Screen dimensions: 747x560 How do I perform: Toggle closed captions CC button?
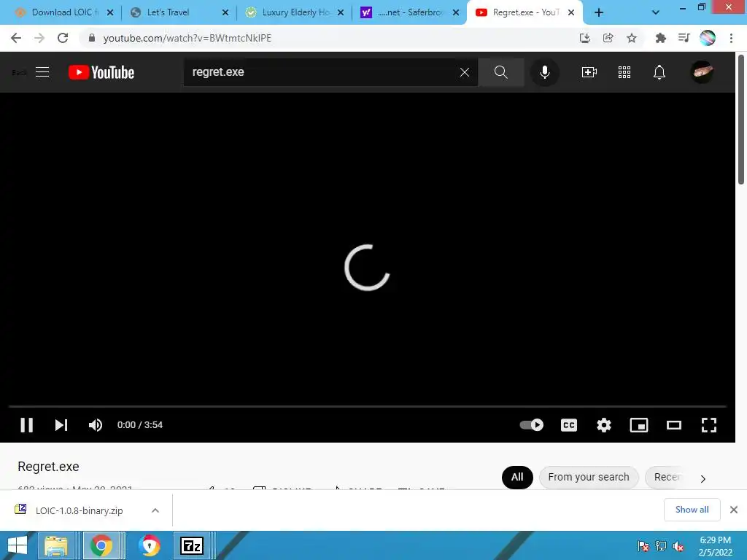tap(569, 425)
